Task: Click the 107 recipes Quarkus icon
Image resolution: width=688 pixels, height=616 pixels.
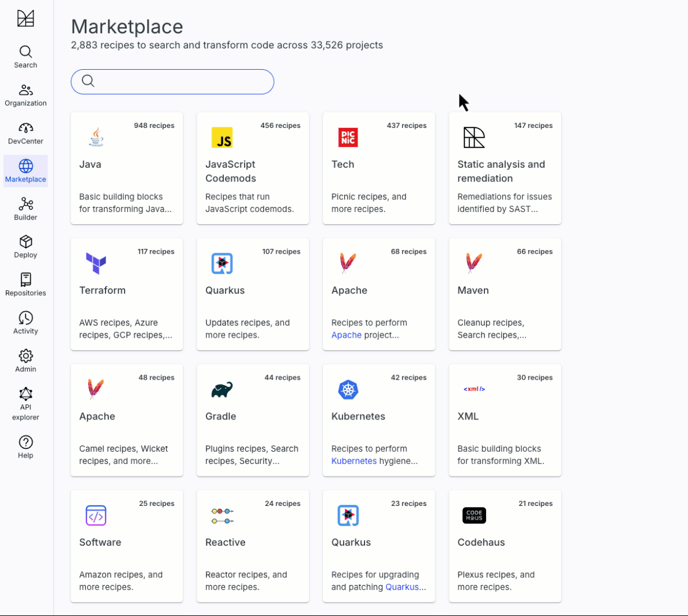Action: [222, 263]
